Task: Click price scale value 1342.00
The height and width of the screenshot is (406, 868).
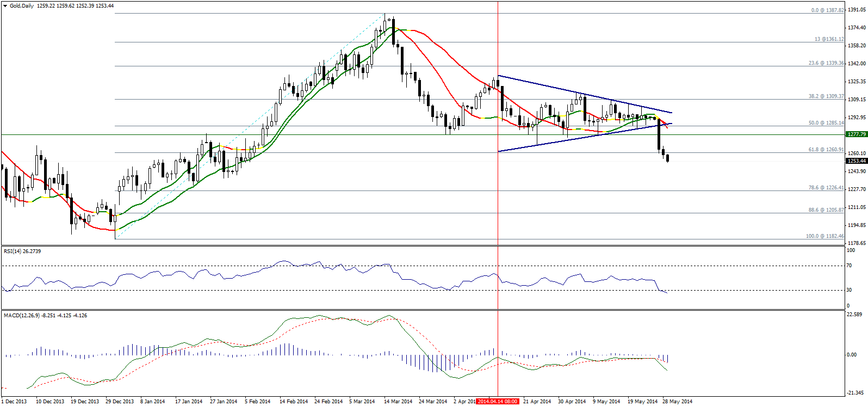Action: [857, 64]
